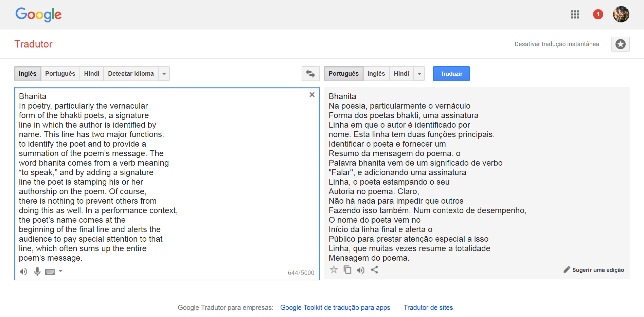The width and height of the screenshot is (644, 317).
Task: Choose Inglês as target language
Action: (376, 74)
